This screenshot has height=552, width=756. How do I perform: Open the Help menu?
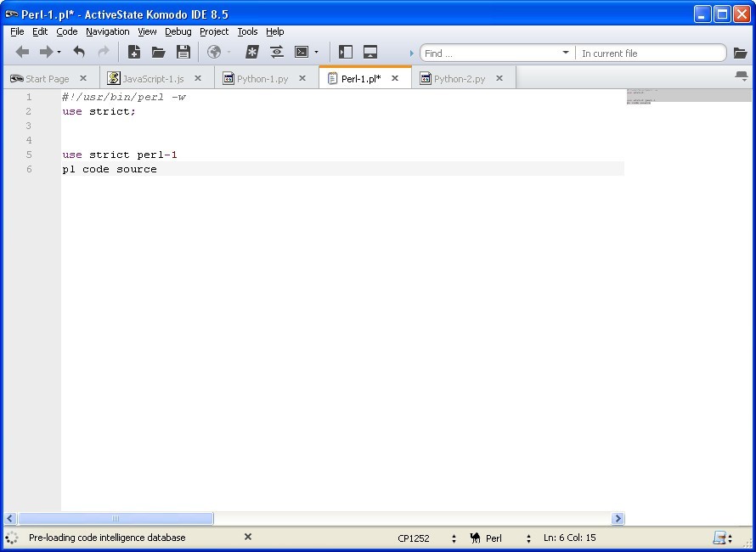click(275, 31)
